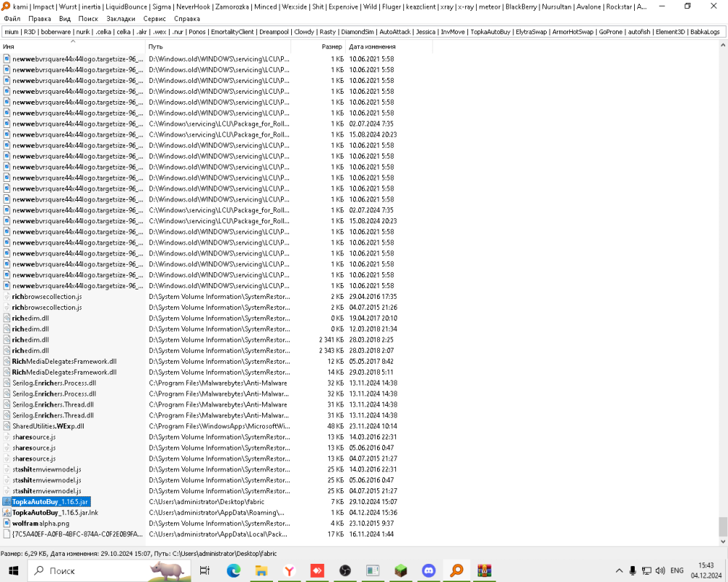This screenshot has width=728, height=582.
Task: Open the Справка menu
Action: pos(187,19)
